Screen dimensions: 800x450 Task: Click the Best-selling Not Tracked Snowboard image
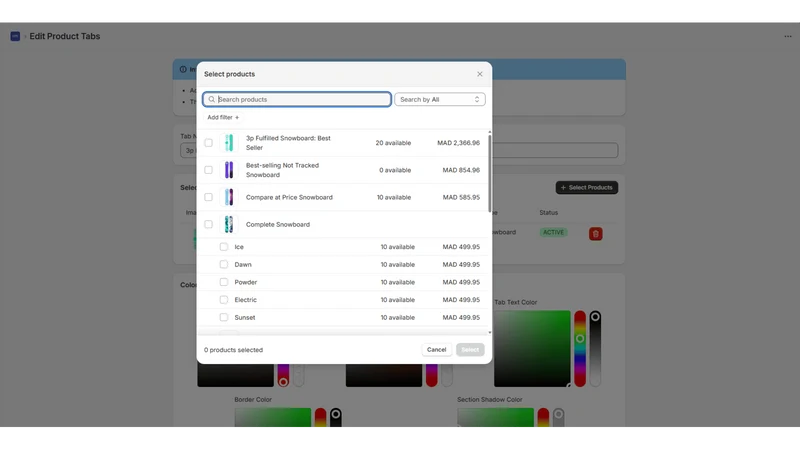[229, 170]
